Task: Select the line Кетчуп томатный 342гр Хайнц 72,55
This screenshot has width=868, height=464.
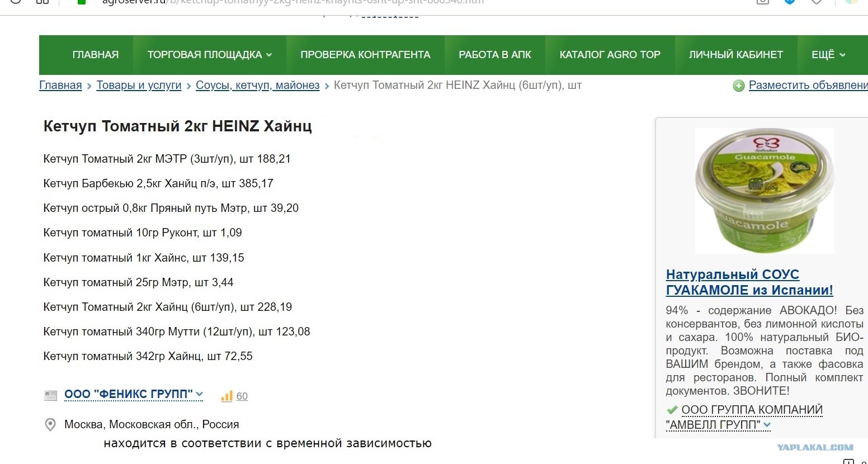Action: (x=148, y=356)
